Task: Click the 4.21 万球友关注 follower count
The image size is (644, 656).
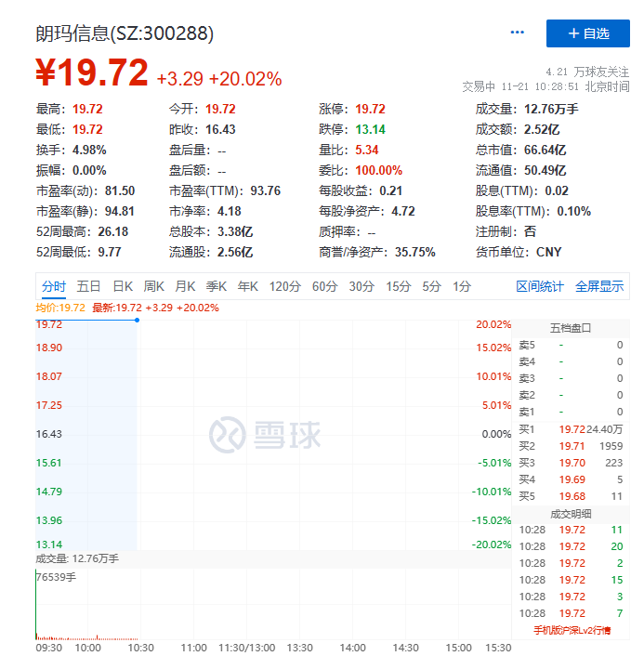Action: [587, 72]
